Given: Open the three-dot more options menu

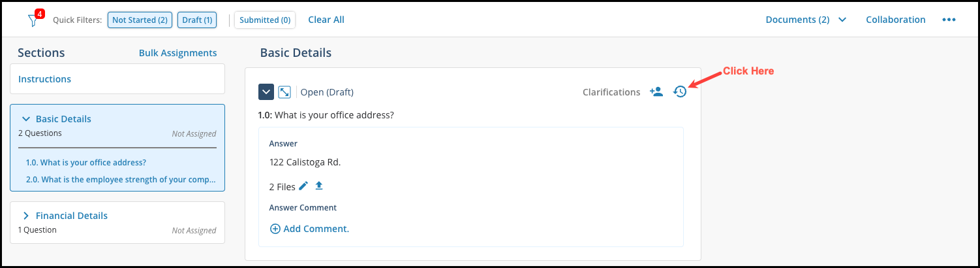Looking at the screenshot, I should [x=949, y=20].
